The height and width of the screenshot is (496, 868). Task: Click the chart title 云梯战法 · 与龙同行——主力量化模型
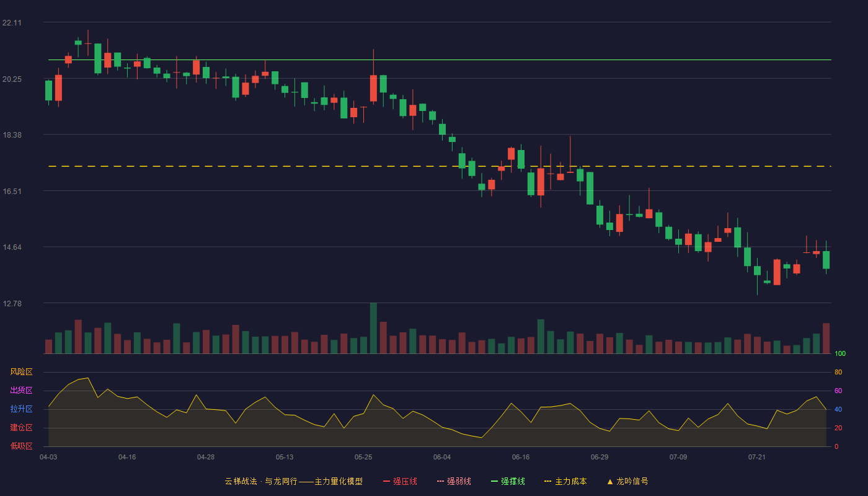pyautogui.click(x=294, y=481)
